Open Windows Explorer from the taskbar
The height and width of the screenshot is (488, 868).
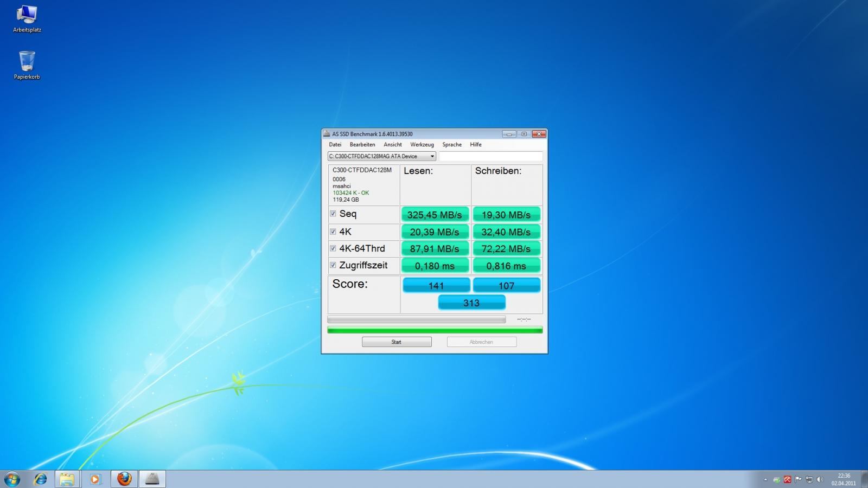coord(67,479)
